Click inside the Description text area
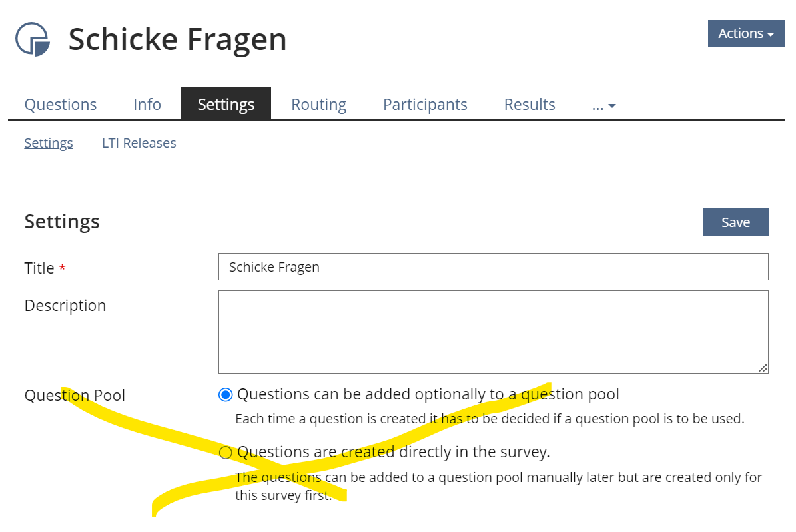Image resolution: width=796 pixels, height=532 pixels. tap(493, 332)
